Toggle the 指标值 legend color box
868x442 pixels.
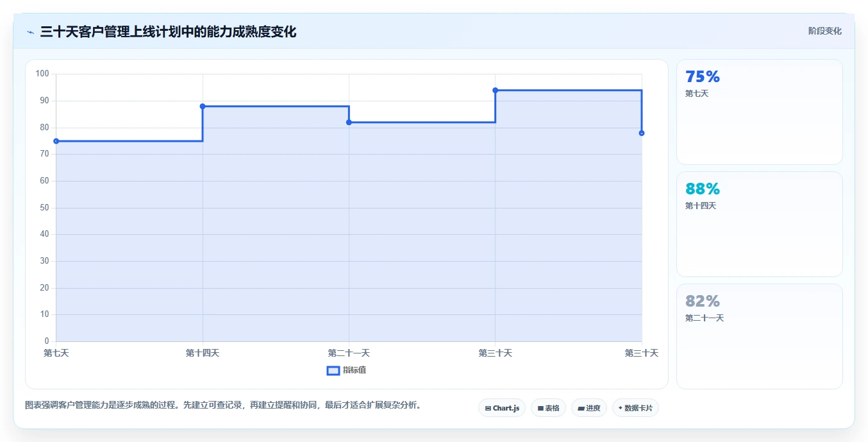(333, 370)
